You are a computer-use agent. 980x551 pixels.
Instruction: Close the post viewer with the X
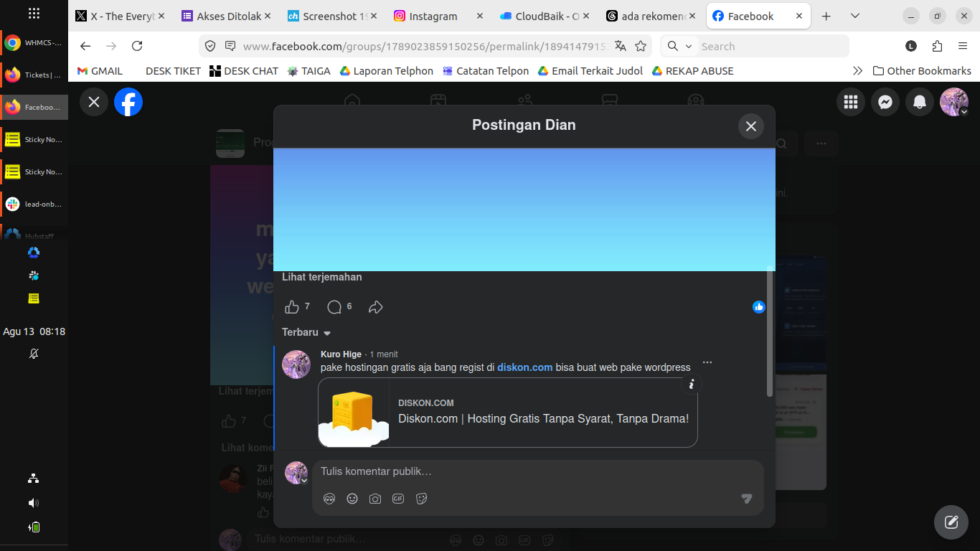click(x=94, y=102)
